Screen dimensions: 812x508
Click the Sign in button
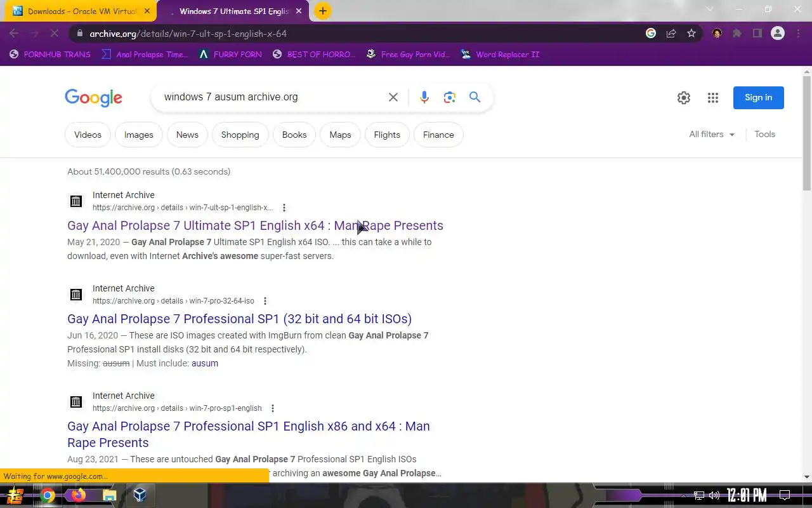click(x=759, y=98)
